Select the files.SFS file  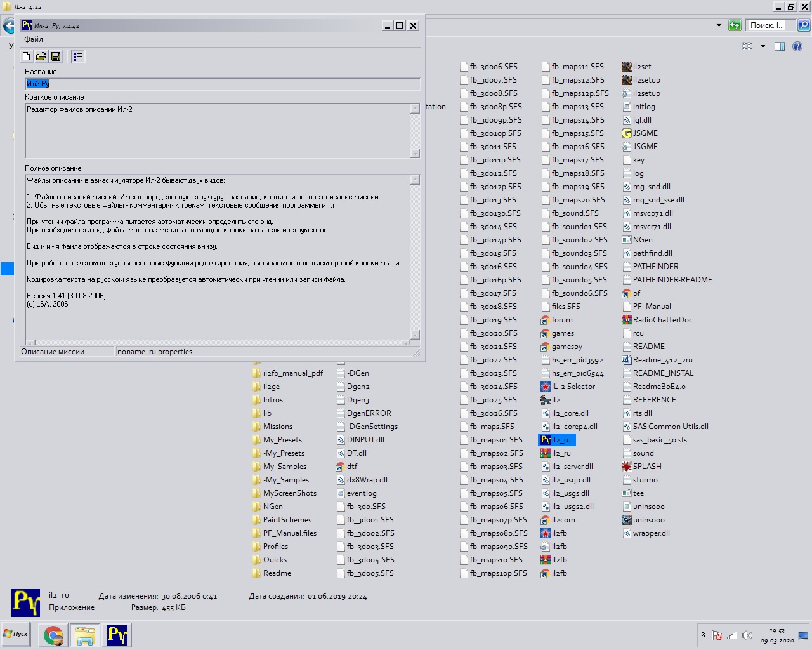coord(561,307)
